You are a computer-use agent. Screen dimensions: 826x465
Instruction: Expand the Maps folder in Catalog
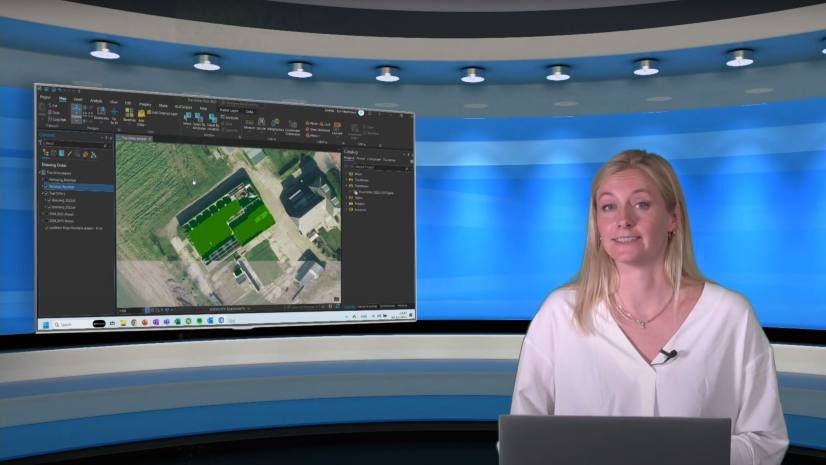pos(346,174)
